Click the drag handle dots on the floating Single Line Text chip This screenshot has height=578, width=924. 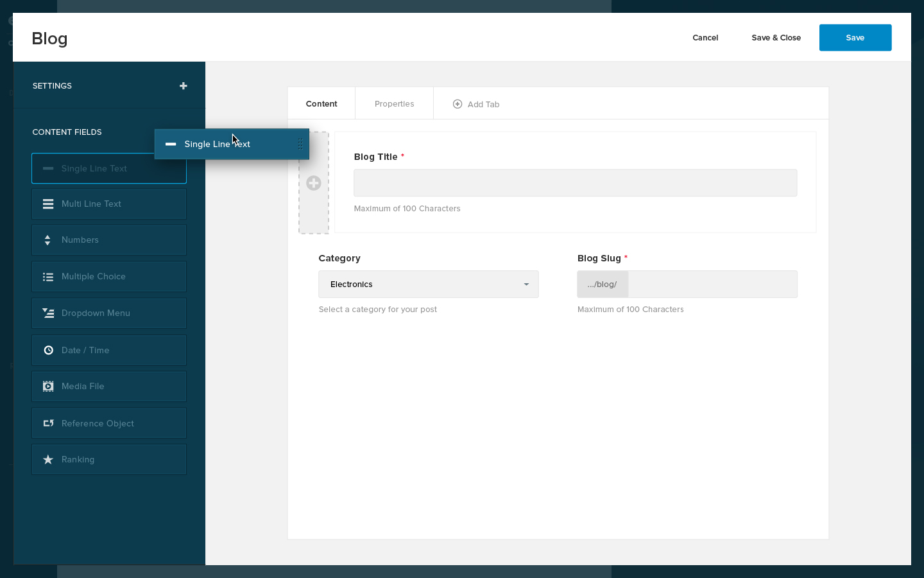point(300,144)
